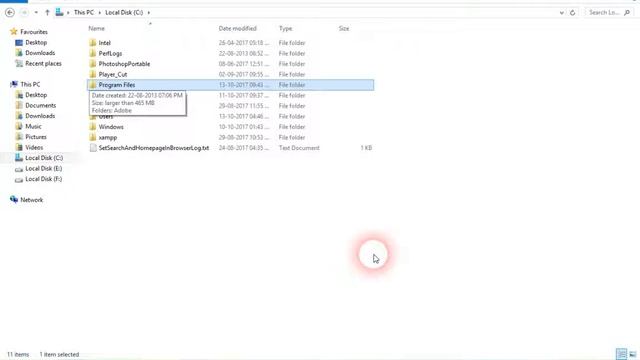Image resolution: width=640 pixels, height=360 pixels.
Task: Click the text document icon of SetSearchAndHomepageInBrowserLog.txt
Action: click(93, 148)
